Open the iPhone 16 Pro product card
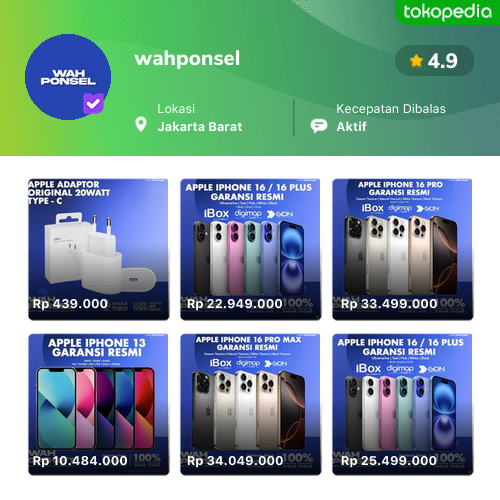500x500 pixels. 403,249
